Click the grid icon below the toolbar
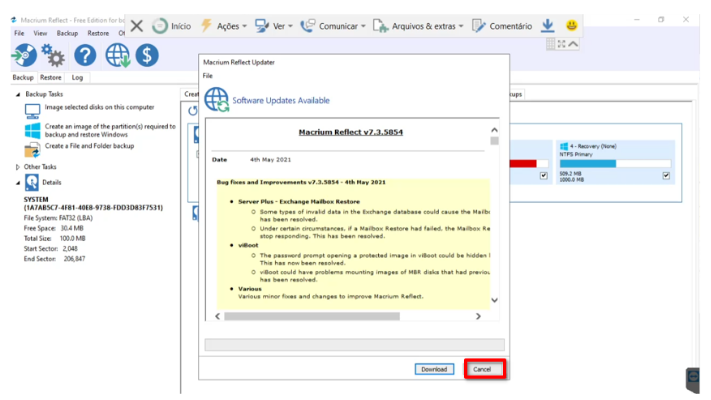 pos(550,44)
